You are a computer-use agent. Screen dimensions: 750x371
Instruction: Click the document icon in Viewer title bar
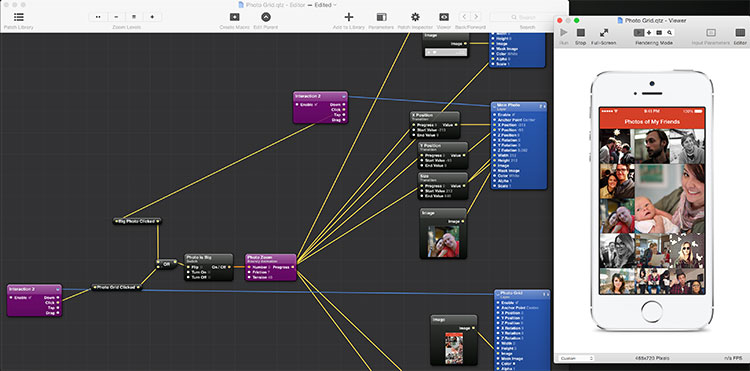coord(620,20)
